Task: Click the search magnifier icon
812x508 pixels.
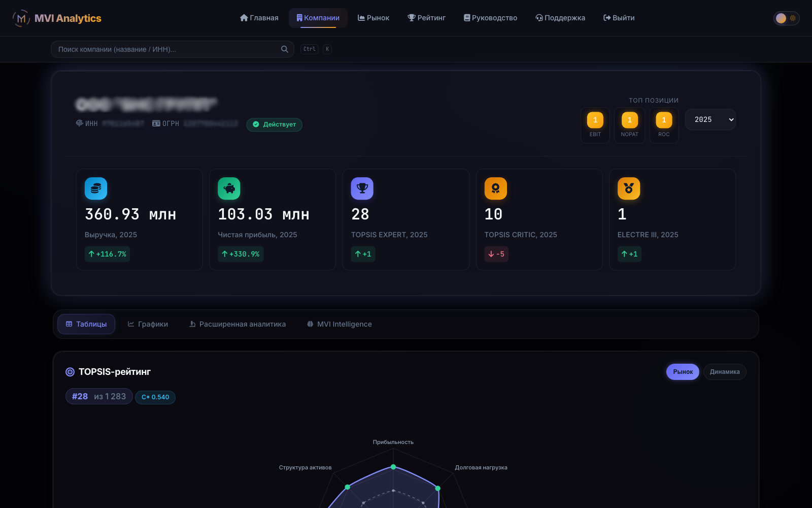Action: [285, 49]
